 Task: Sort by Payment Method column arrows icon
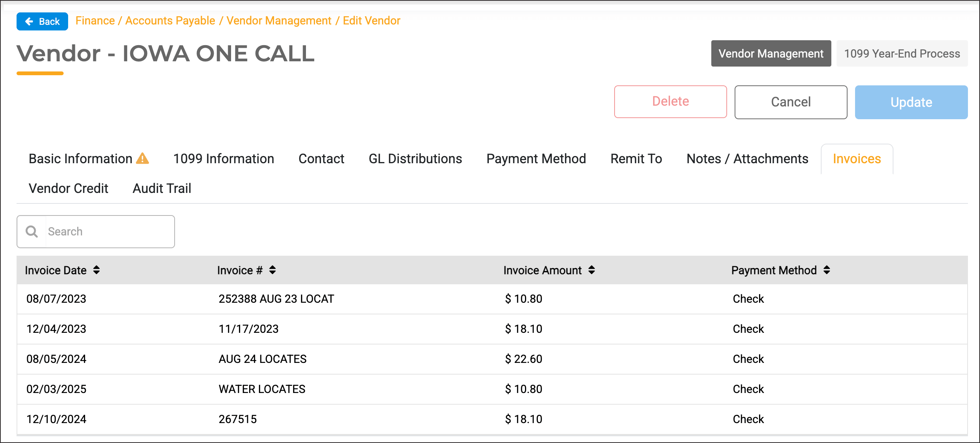click(827, 270)
